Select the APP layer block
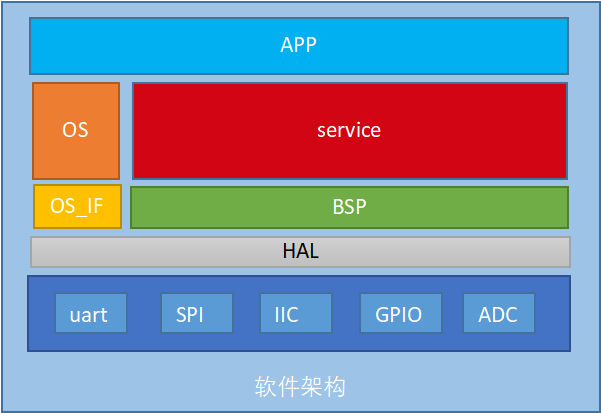Screen dimensions: 601x413 (299, 46)
